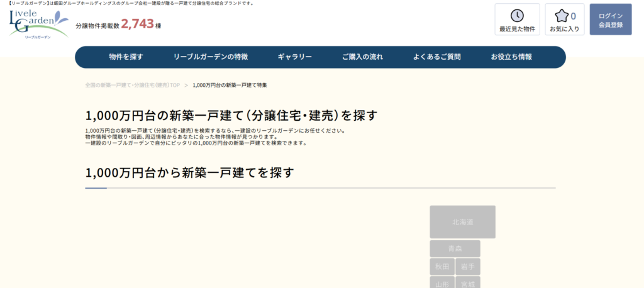Select the よくあるご質問 menu item

(436, 57)
